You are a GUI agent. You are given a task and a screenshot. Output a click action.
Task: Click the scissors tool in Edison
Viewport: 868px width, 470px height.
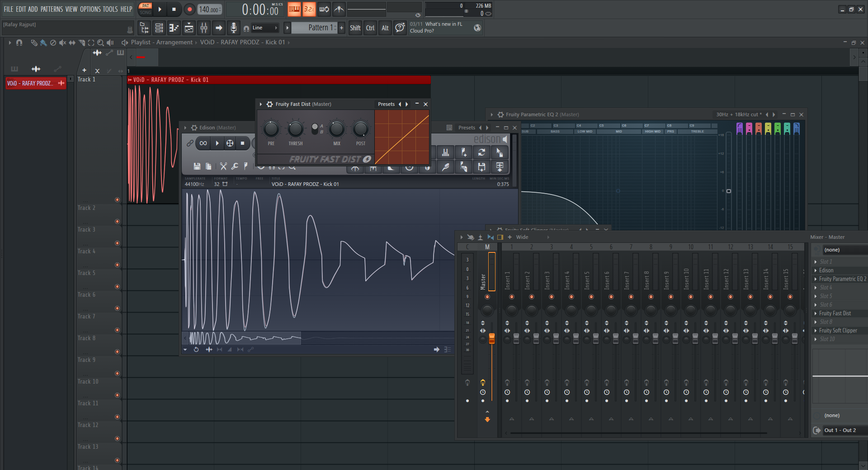tap(223, 166)
